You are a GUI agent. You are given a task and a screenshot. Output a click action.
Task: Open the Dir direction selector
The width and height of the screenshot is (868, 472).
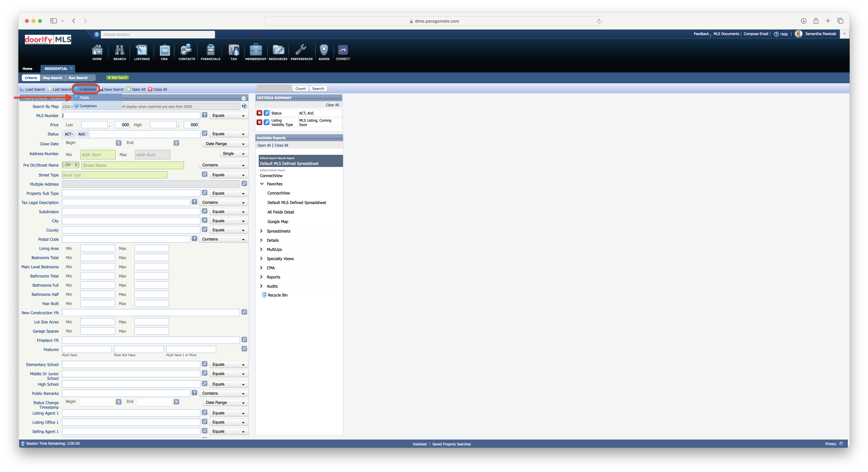pos(71,165)
